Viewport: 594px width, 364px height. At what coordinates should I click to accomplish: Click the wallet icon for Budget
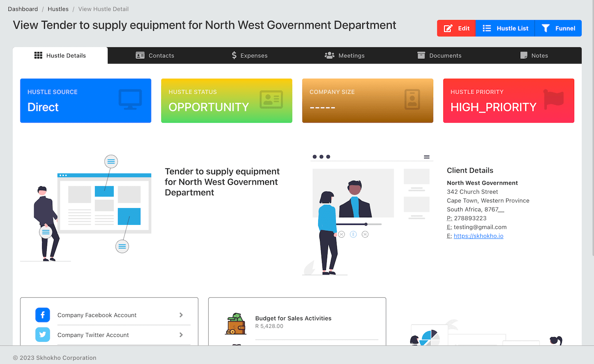[235, 324]
